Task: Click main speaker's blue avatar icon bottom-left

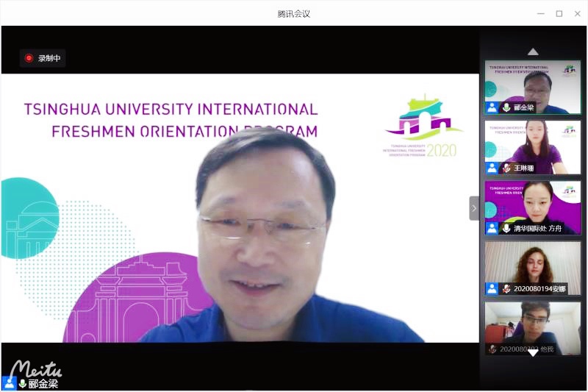Action: point(9,383)
